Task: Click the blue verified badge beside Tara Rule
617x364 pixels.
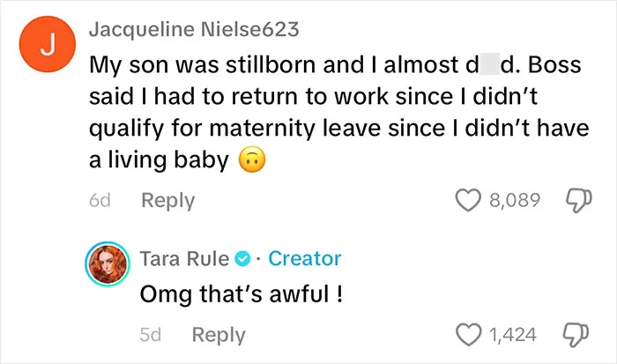Action: click(x=242, y=259)
